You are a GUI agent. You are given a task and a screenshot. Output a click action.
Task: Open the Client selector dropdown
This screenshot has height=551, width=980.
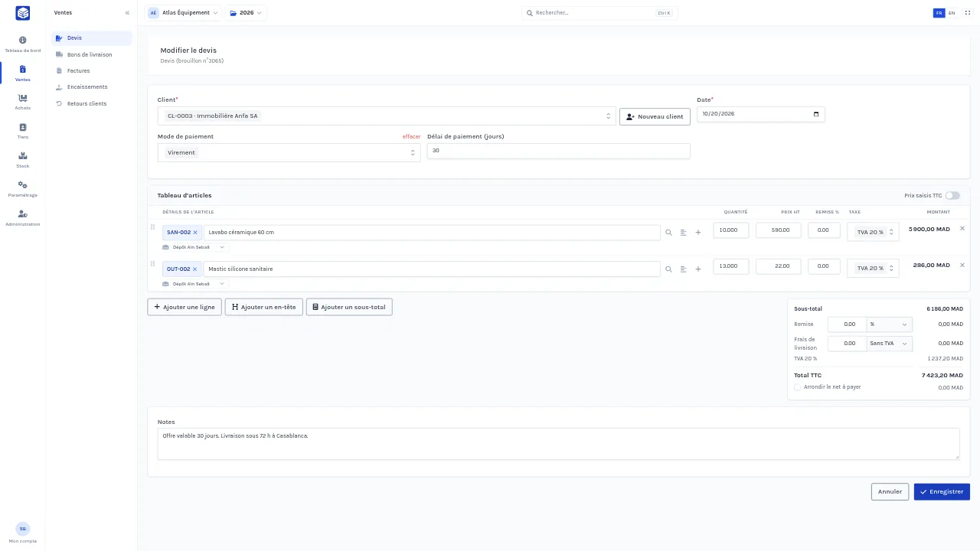pyautogui.click(x=387, y=116)
